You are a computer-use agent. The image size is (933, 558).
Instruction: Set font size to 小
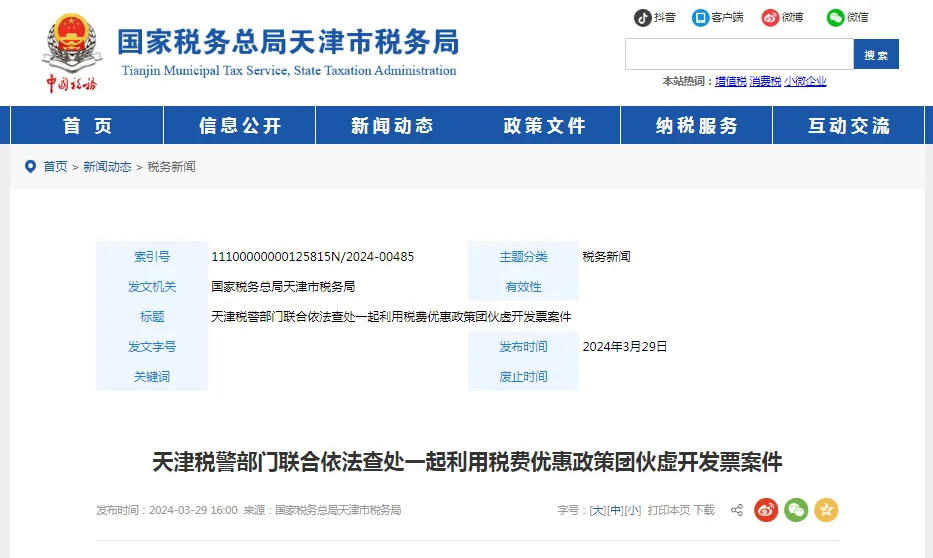(633, 510)
